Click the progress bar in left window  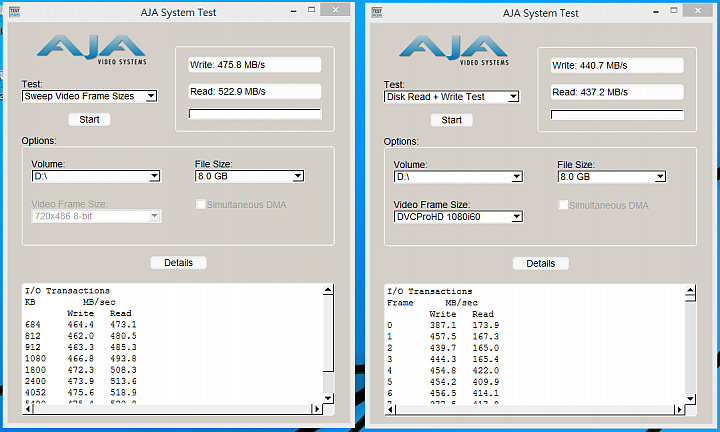click(255, 114)
